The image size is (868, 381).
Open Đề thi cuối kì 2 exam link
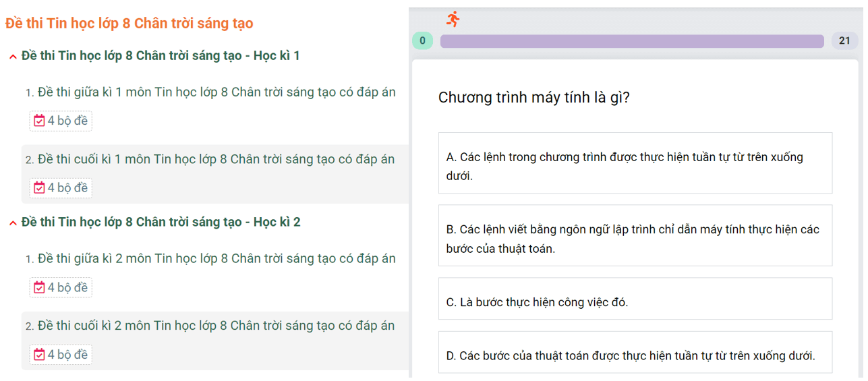pyautogui.click(x=216, y=326)
